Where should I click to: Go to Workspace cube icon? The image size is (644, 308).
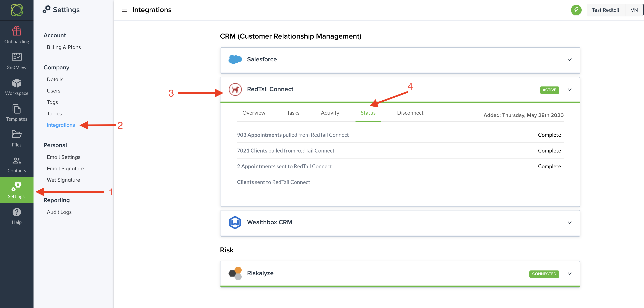16,83
